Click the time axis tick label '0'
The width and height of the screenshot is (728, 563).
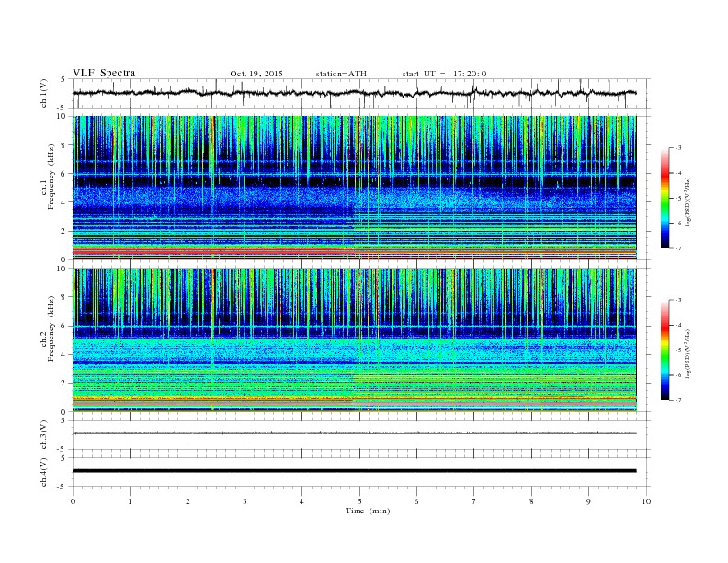coord(73,501)
